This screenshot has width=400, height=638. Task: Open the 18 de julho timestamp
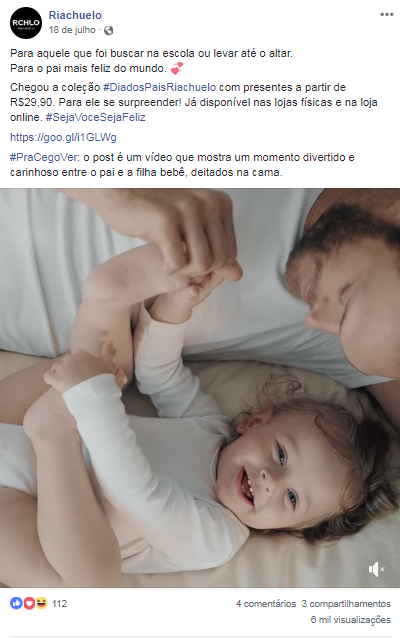coord(72,30)
